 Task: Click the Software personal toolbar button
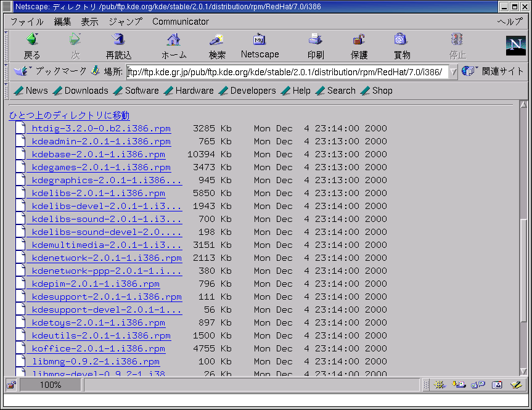tap(136, 91)
